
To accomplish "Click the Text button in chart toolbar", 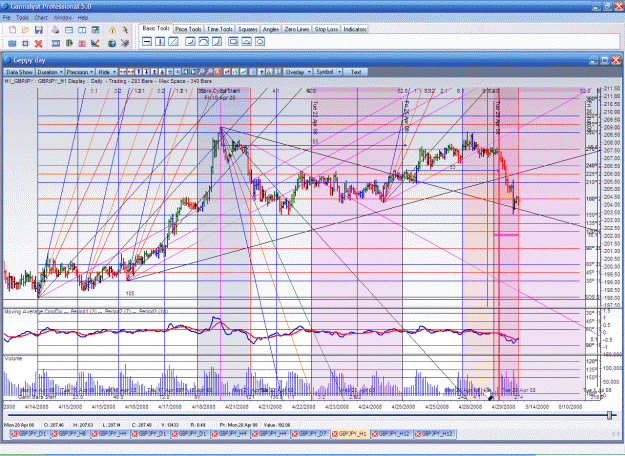I will [356, 72].
